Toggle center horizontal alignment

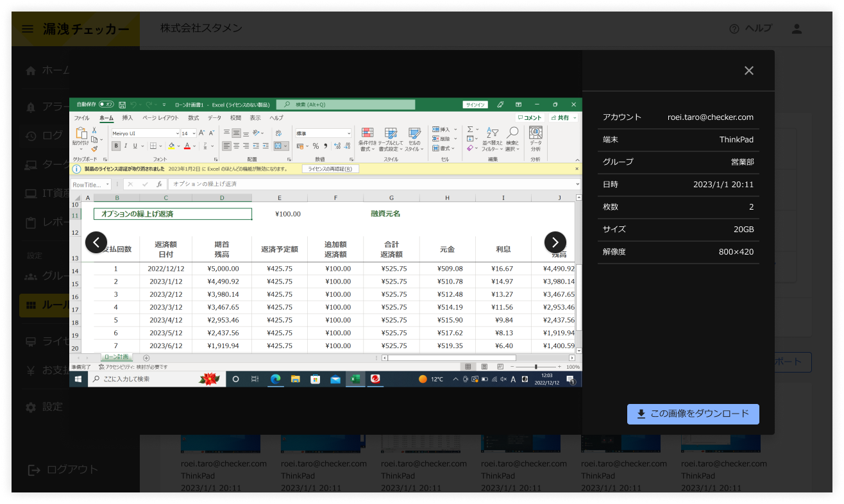pos(236,146)
